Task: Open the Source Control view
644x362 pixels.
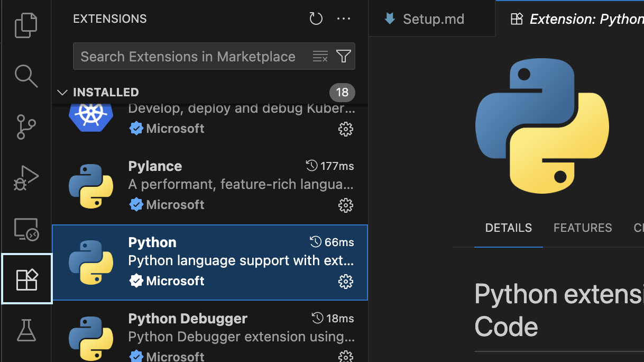Action: [26, 126]
